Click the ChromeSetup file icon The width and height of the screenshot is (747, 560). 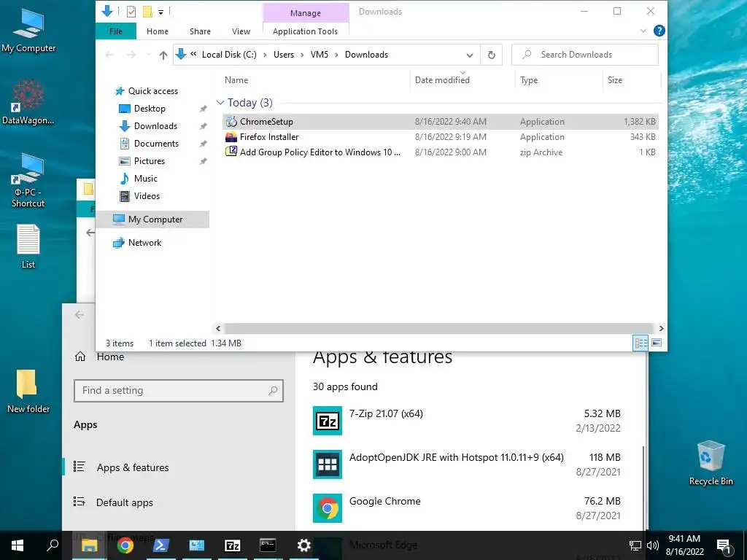coord(231,122)
